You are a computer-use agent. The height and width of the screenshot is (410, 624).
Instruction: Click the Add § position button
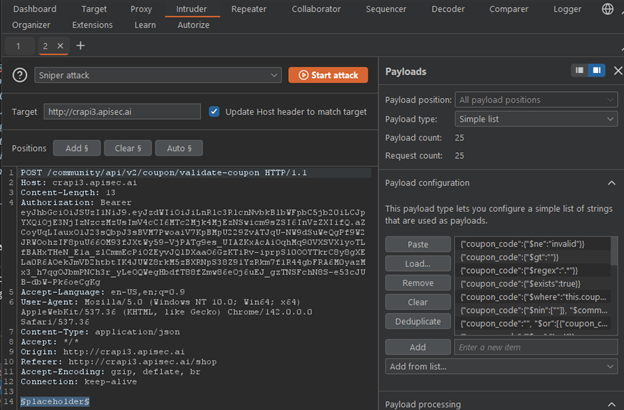[x=77, y=148]
